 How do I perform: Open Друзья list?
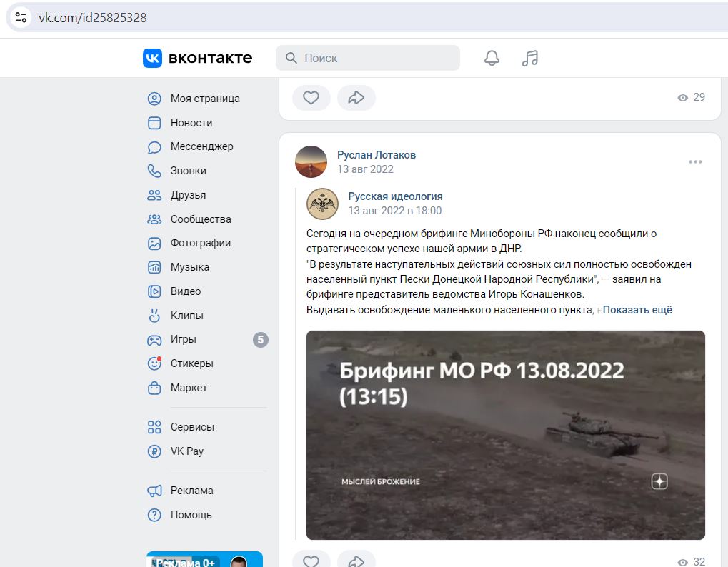pos(188,195)
